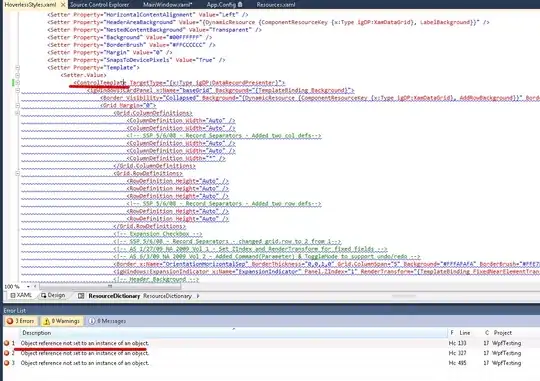Switch to Source Control Explorer tab
The width and height of the screenshot is (540, 381).
pos(100,5)
